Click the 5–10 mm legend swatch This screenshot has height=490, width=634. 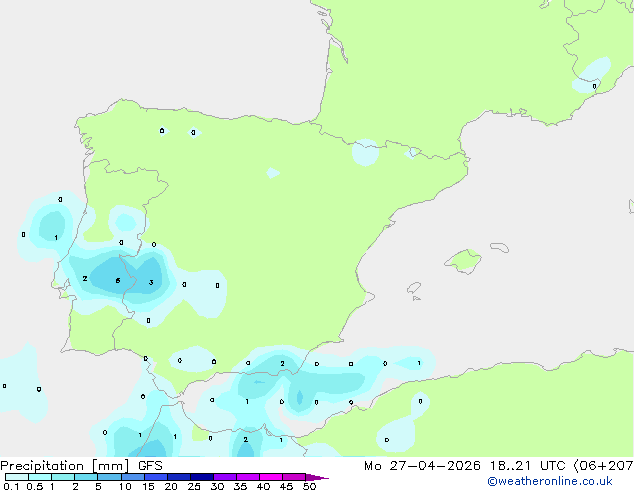point(109,477)
